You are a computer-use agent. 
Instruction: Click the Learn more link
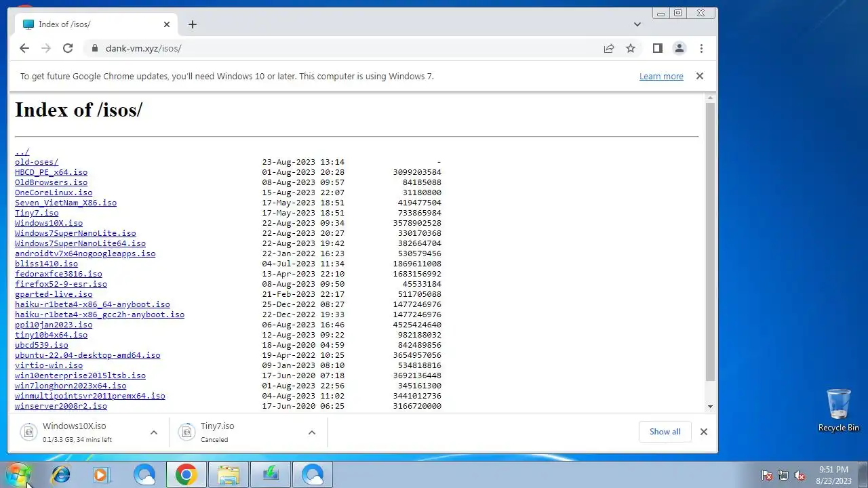coord(661,77)
